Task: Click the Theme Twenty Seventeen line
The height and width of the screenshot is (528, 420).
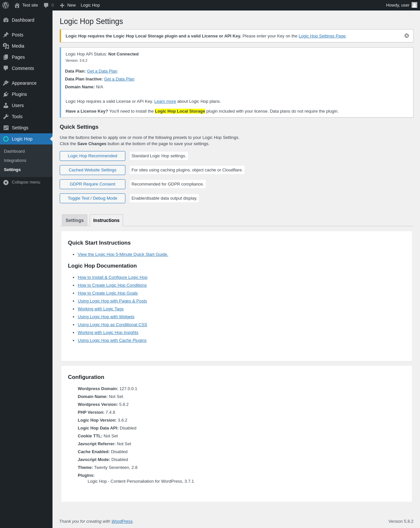Action: pos(108,468)
